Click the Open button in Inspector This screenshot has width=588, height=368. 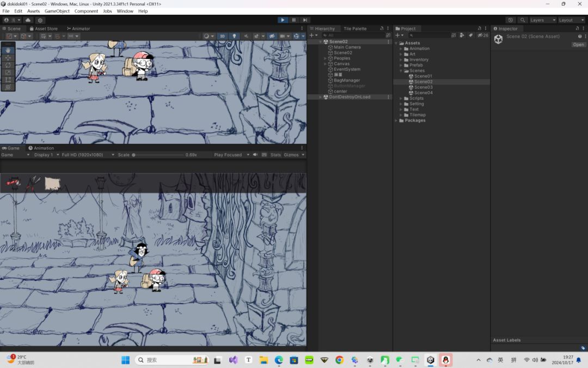(578, 45)
